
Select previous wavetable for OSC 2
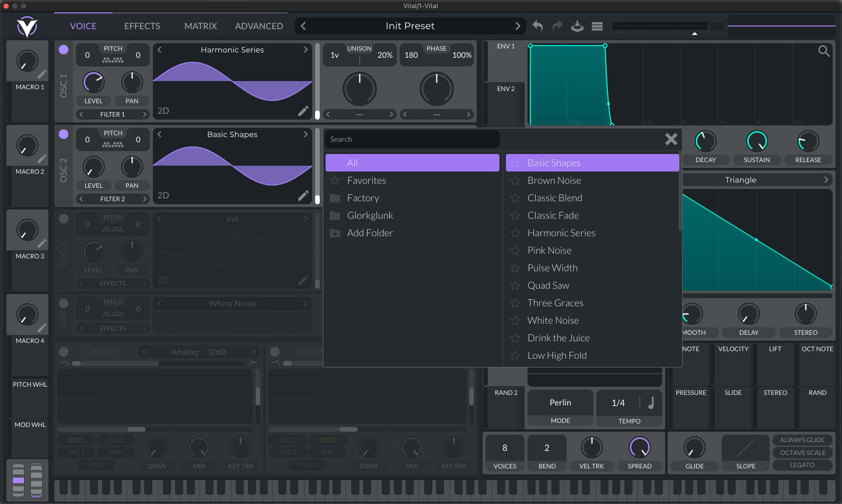[x=159, y=134]
